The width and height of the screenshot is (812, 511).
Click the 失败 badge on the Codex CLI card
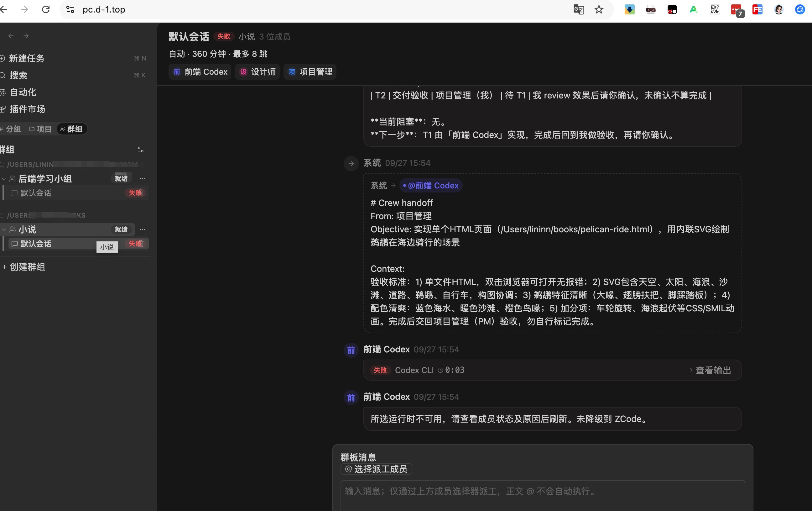pos(380,370)
